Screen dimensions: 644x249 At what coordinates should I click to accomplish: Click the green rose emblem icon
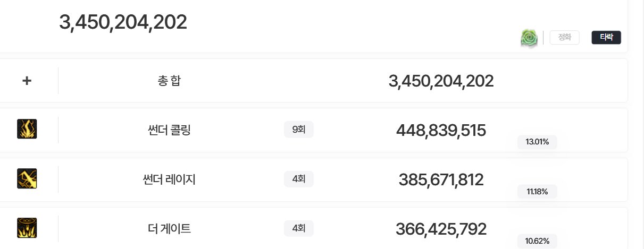(x=529, y=38)
